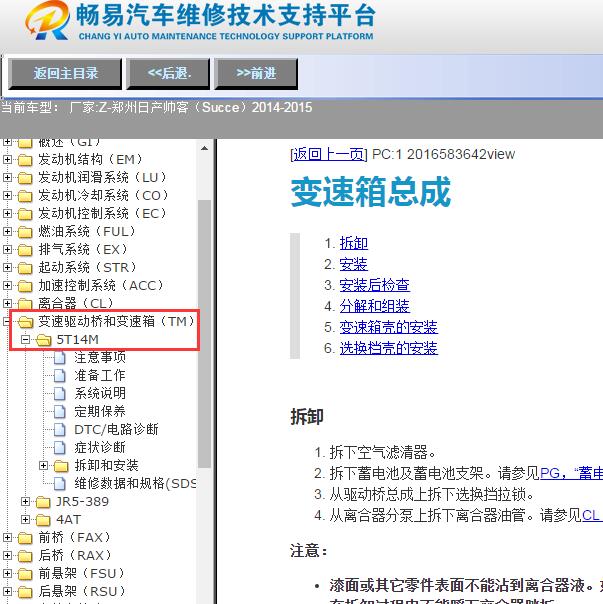Click page icon of 准备工作
The image size is (603, 604).
pos(60,375)
